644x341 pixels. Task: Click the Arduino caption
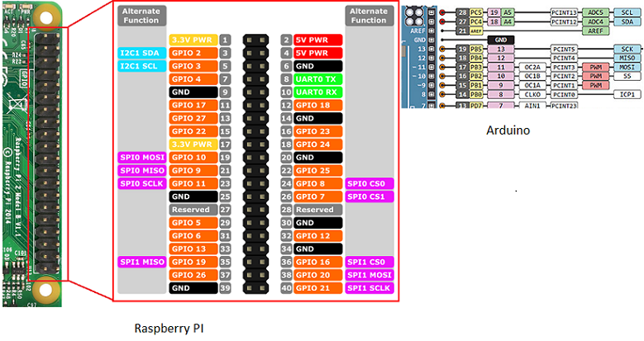coord(508,130)
